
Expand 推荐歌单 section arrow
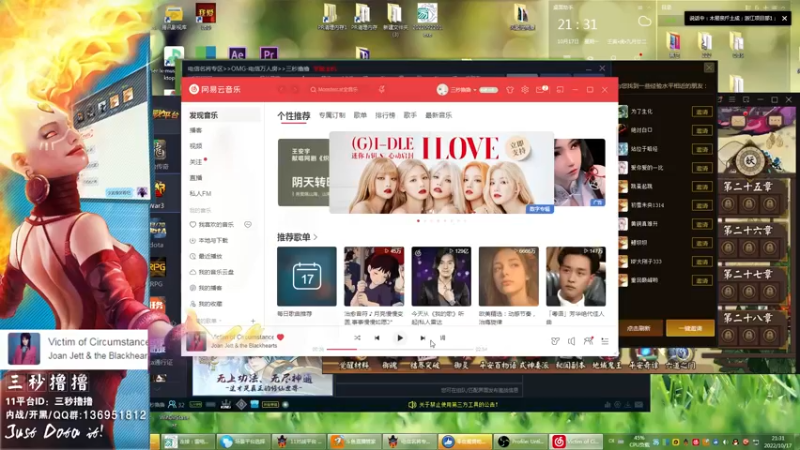pos(316,237)
